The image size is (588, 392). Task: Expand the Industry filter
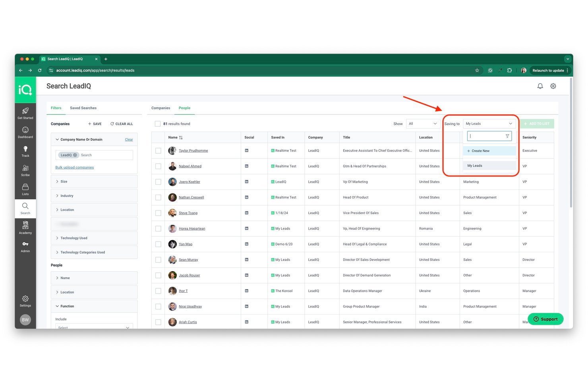(94, 196)
